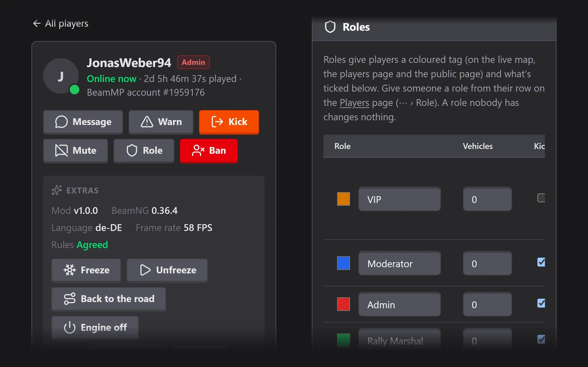Image resolution: width=588 pixels, height=367 pixels.
Task: Click the Moderator vehicles count field
Action: 487,263
